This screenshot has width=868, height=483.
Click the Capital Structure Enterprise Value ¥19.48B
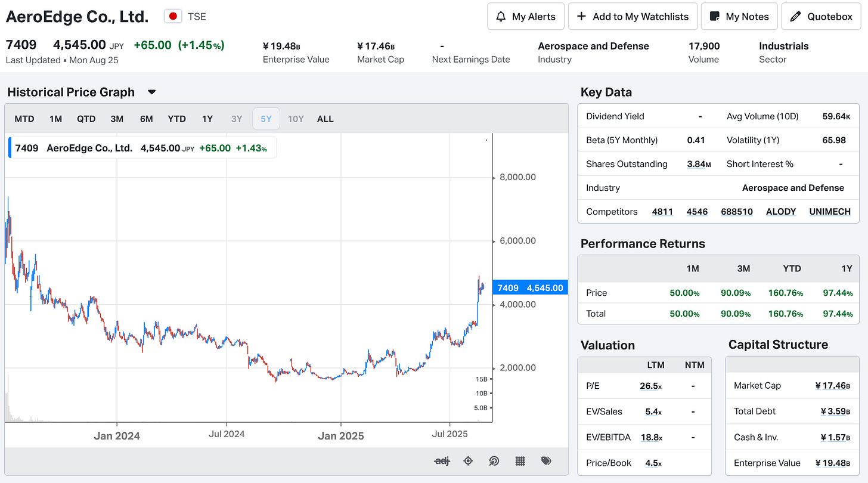(x=833, y=463)
